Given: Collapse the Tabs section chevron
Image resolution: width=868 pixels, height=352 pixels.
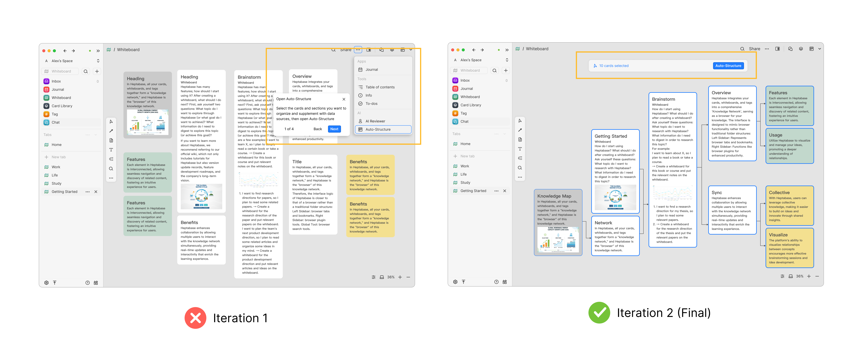Looking at the screenshot, I should coord(96,135).
